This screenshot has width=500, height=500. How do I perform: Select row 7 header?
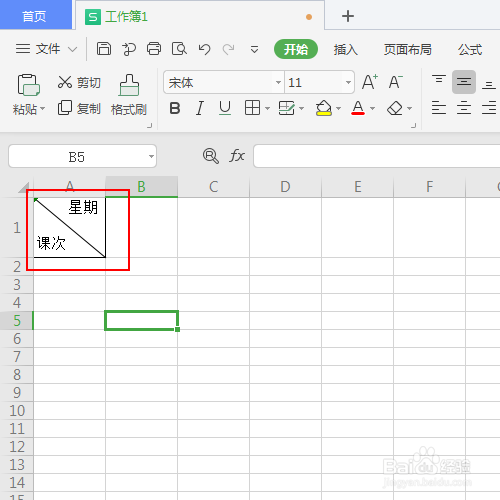tap(17, 357)
